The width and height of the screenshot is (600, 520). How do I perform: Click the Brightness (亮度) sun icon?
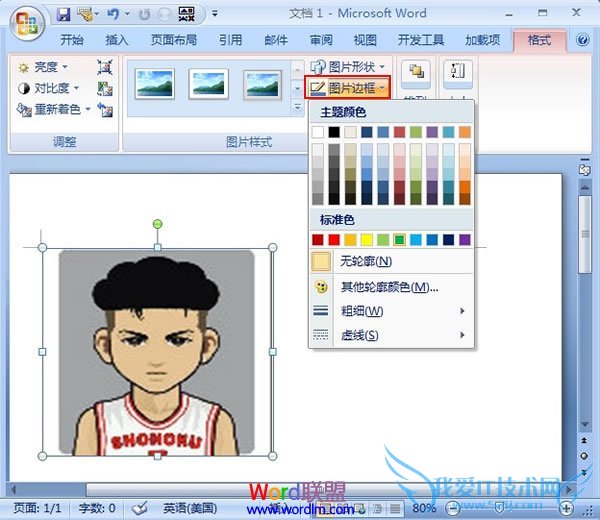coord(23,67)
